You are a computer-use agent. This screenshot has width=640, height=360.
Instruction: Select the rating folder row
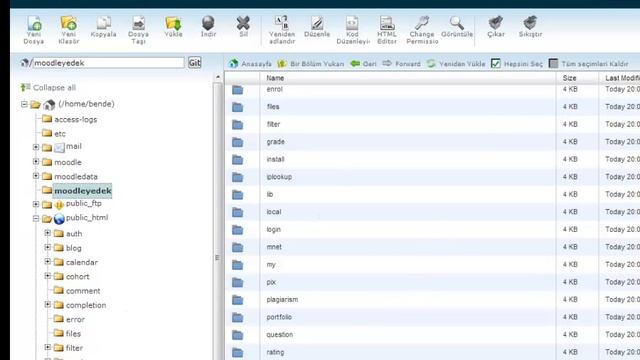[432, 352]
